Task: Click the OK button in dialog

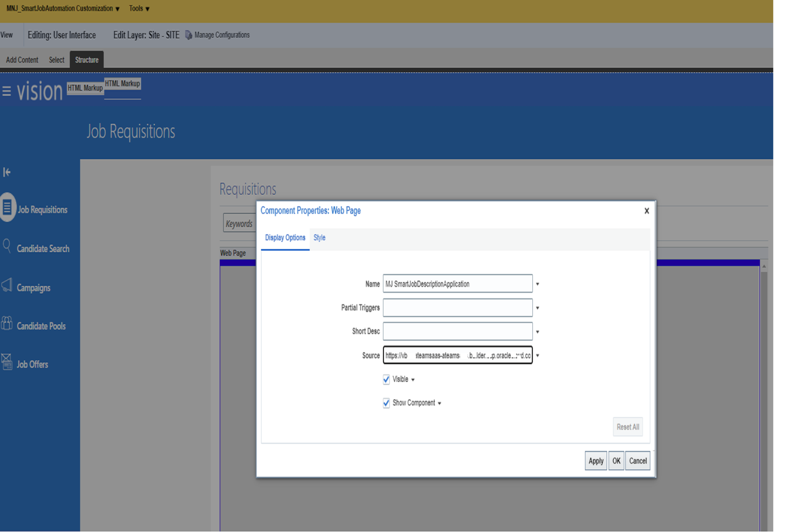Action: tap(616, 461)
